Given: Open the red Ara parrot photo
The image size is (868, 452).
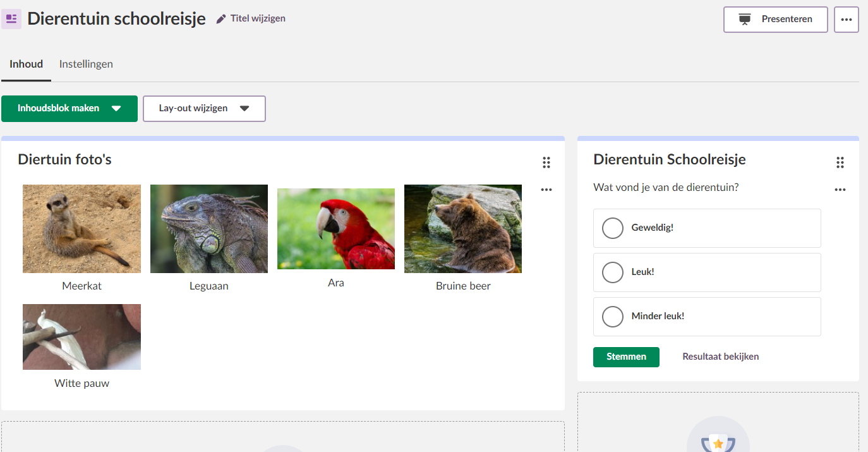Looking at the screenshot, I should tap(336, 229).
